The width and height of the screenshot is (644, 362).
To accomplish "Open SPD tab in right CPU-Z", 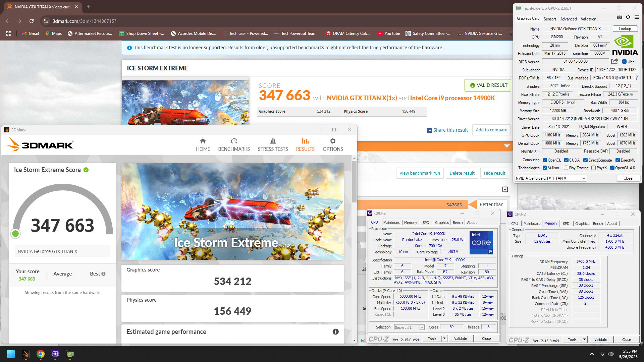I will pyautogui.click(x=566, y=224).
